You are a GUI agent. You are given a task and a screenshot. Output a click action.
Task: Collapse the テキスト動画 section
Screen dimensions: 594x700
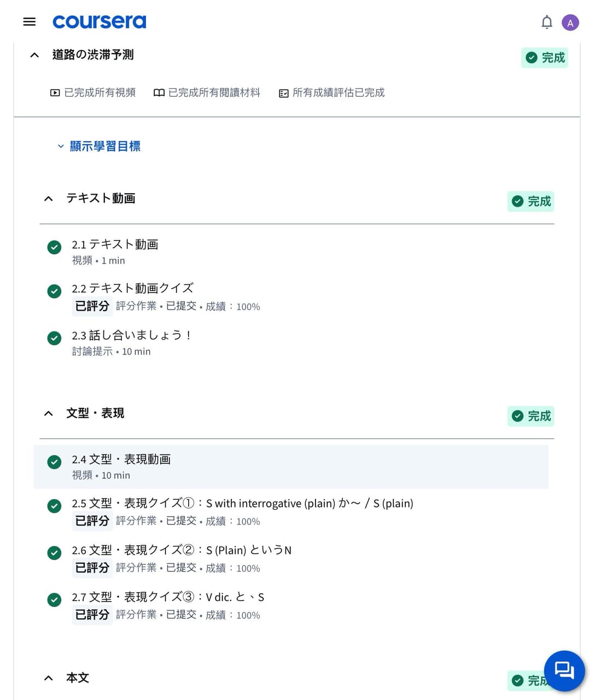(48, 199)
